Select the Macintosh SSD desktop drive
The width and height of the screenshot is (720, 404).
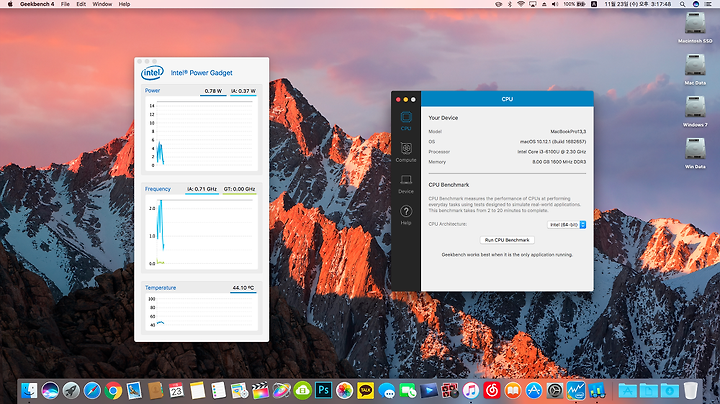tap(695, 27)
